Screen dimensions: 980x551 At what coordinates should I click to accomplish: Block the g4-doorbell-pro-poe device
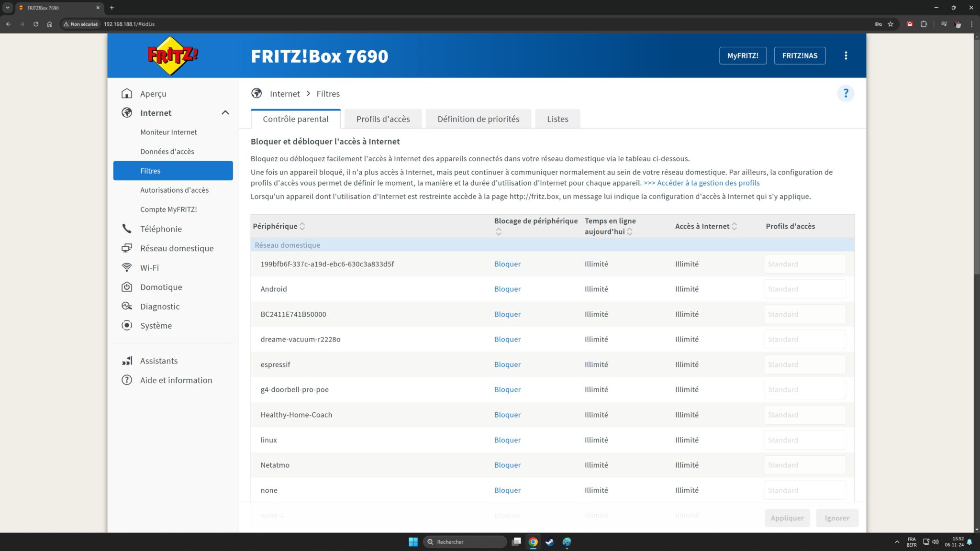click(507, 389)
